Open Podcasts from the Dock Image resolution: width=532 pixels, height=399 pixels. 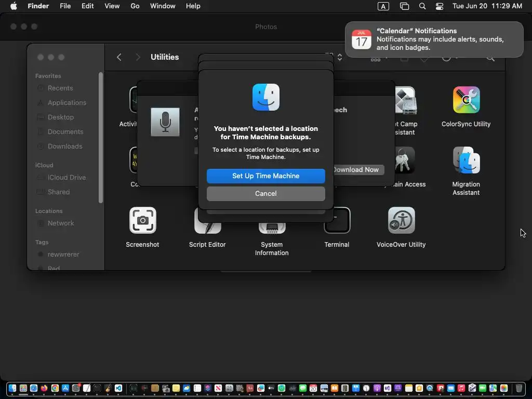(x=377, y=388)
